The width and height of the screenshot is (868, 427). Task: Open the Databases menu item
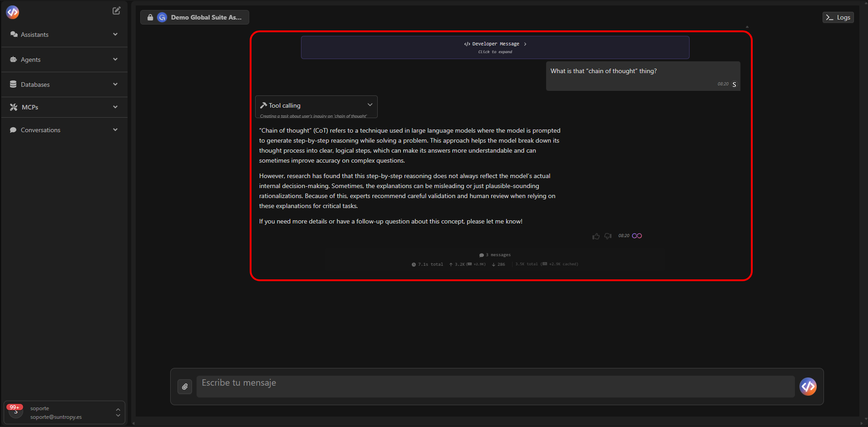(x=64, y=84)
